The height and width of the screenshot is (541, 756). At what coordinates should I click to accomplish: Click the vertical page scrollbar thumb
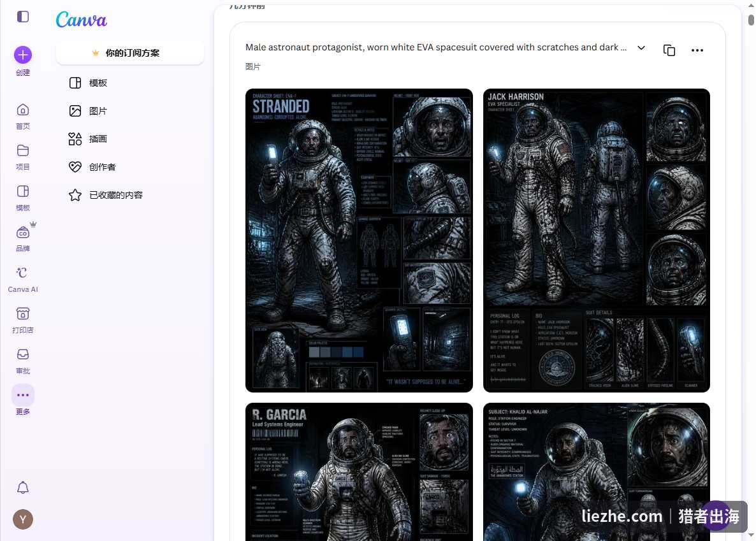tap(751, 20)
